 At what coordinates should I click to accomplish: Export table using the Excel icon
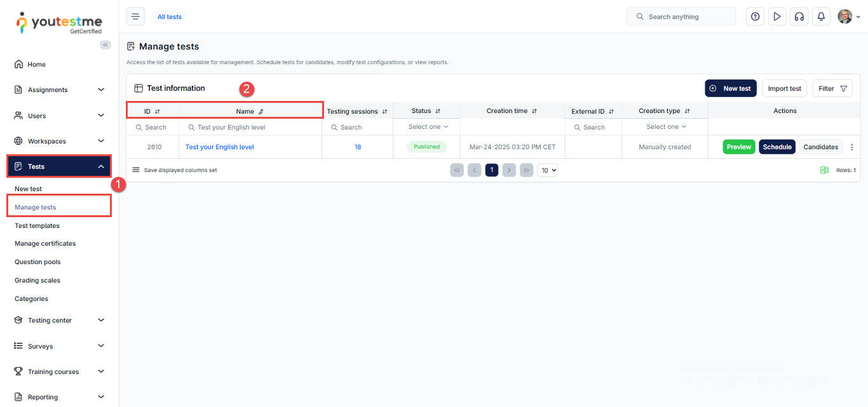(x=824, y=170)
